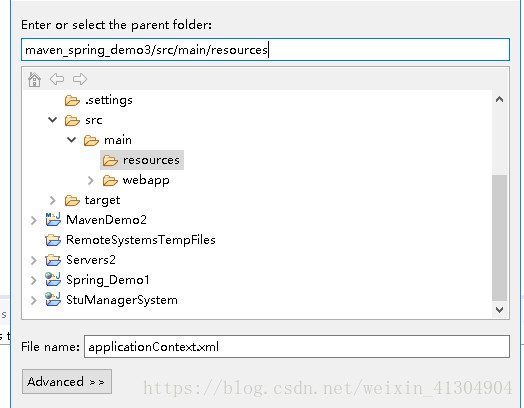Click the vertical scrollbar thumb in tree
The image size is (524, 408).
500,238
